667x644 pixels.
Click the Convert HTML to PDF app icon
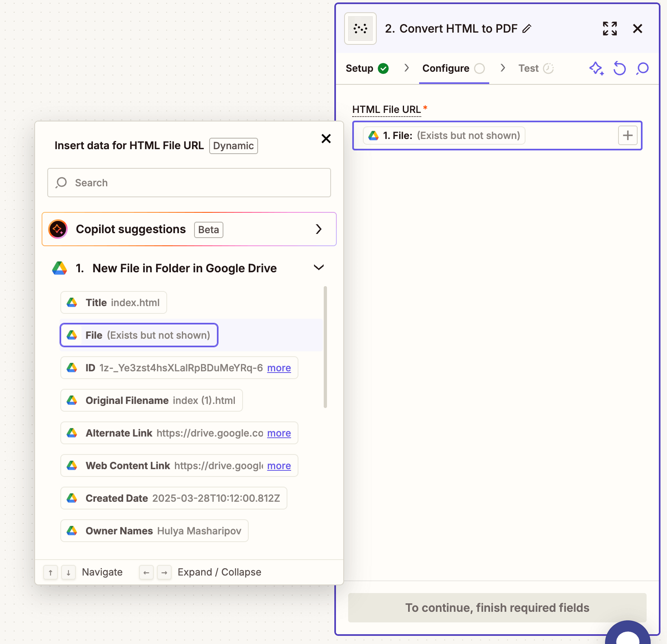[x=360, y=29]
